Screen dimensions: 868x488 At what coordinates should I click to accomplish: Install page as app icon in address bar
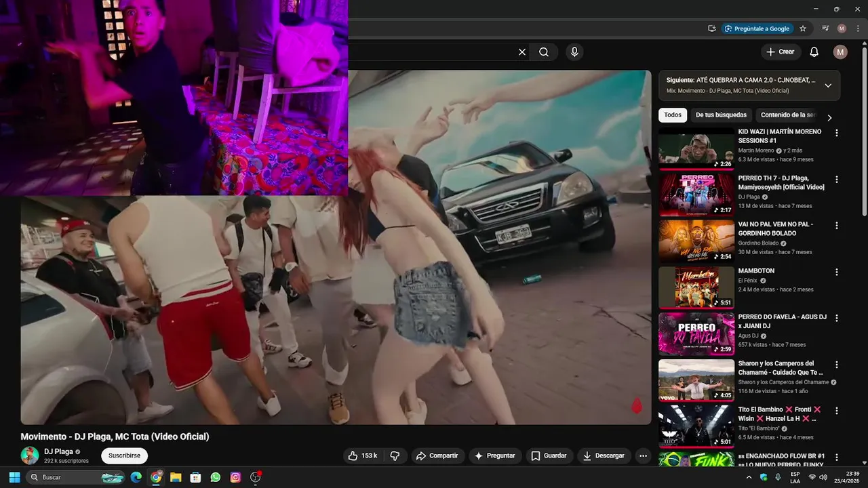(711, 28)
